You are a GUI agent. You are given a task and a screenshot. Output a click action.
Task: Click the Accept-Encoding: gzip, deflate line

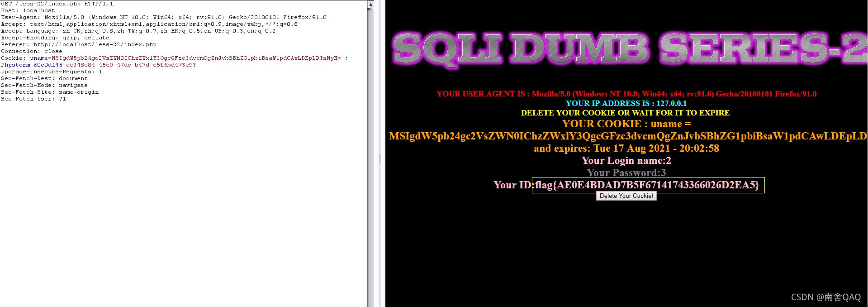tap(55, 38)
